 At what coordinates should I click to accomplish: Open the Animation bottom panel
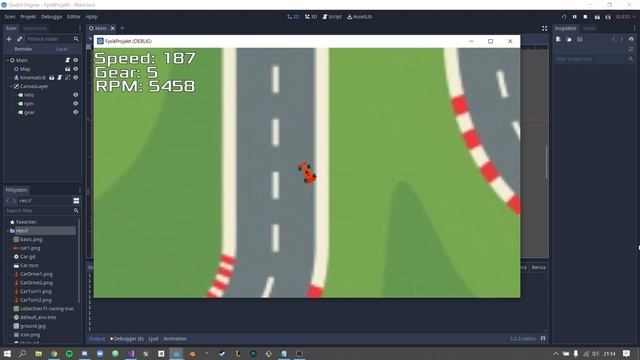click(x=175, y=339)
